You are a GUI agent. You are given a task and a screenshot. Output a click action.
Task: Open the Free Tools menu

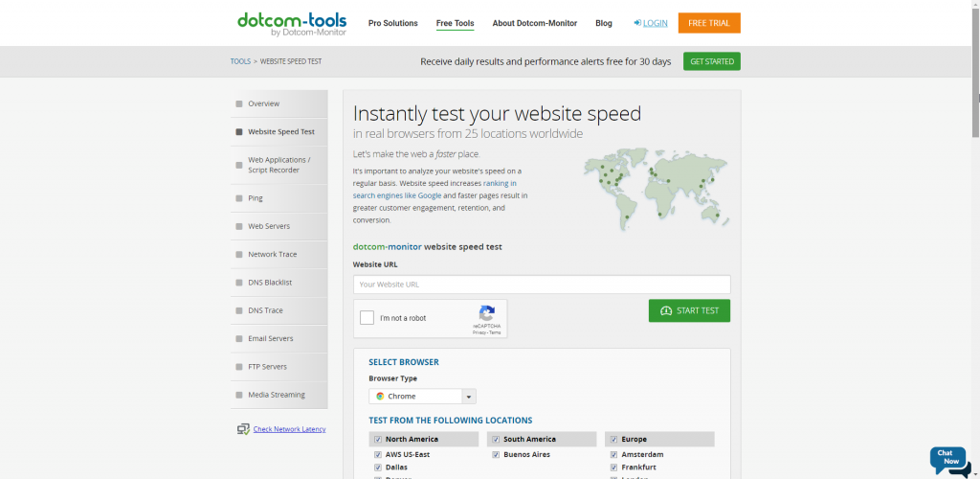(455, 23)
